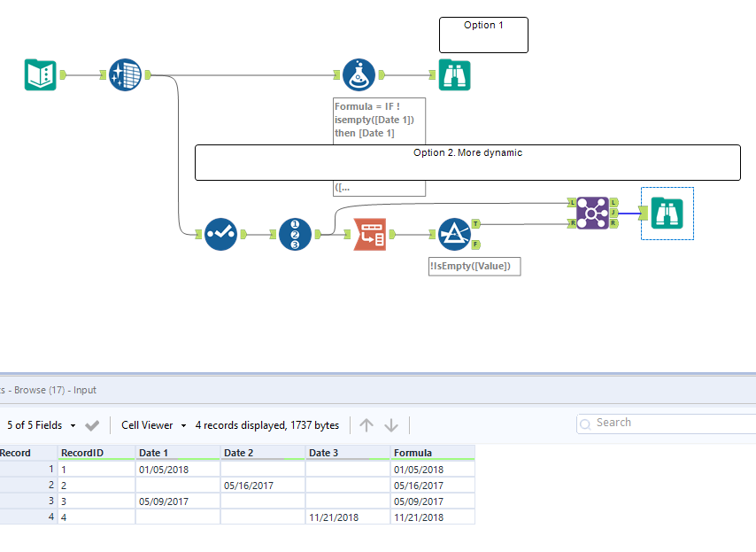
Task: Click inside the Search box
Action: [664, 423]
